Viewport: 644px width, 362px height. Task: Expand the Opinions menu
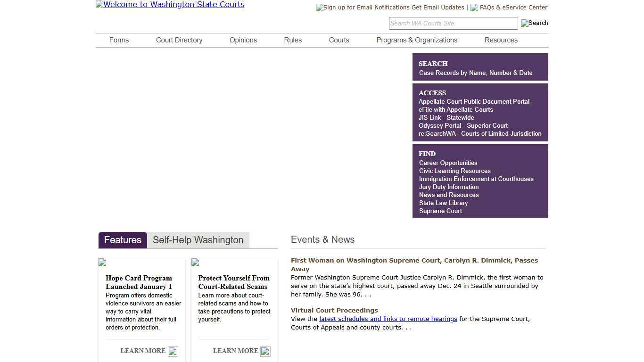point(243,40)
